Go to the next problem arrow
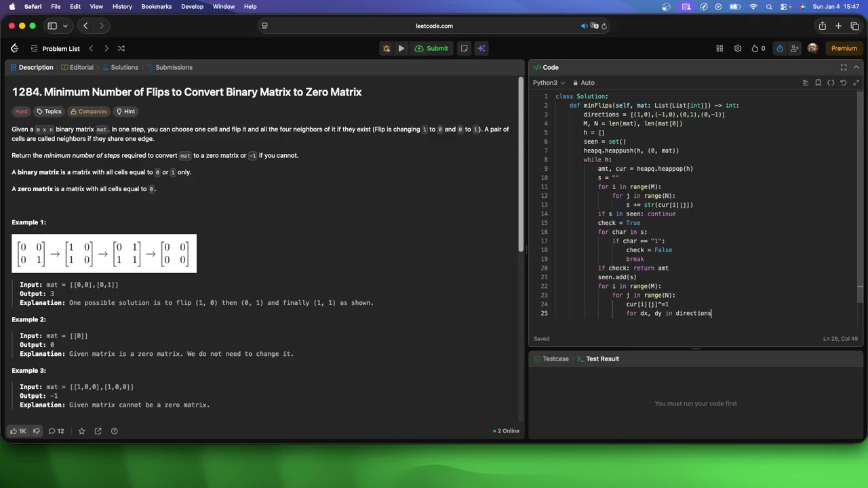Screen dimensions: 868x488 (x=106, y=48)
